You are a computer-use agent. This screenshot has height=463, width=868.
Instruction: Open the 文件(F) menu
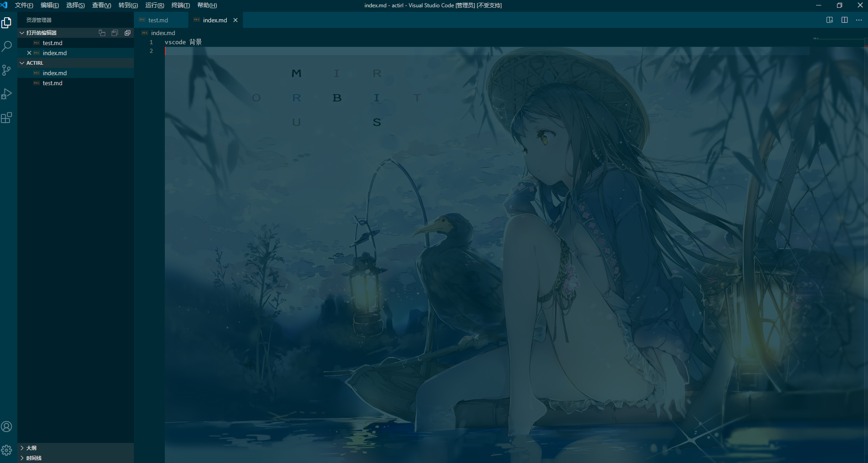[24, 5]
